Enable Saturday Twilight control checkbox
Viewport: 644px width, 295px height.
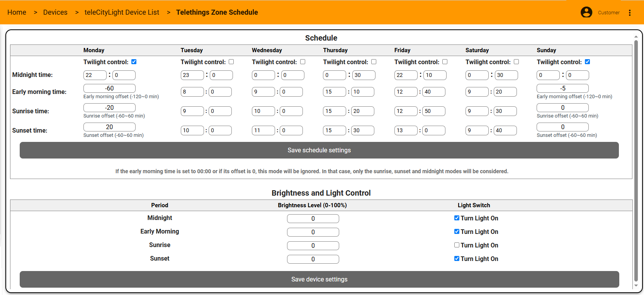tap(516, 62)
